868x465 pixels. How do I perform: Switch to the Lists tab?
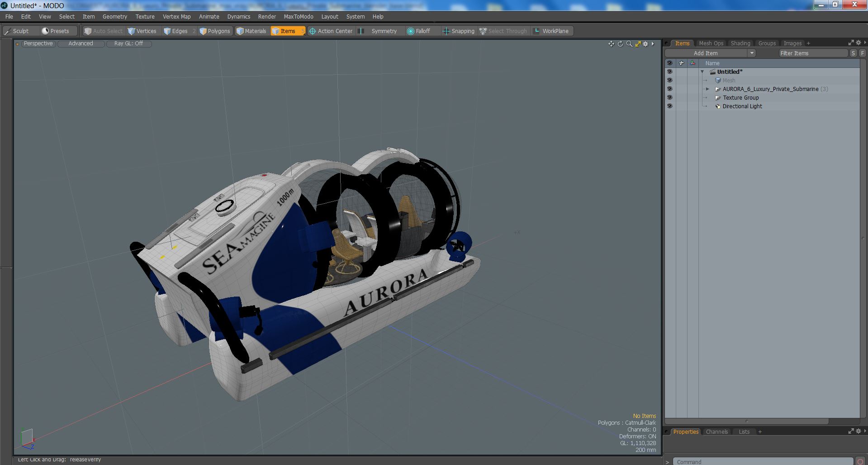coord(744,431)
